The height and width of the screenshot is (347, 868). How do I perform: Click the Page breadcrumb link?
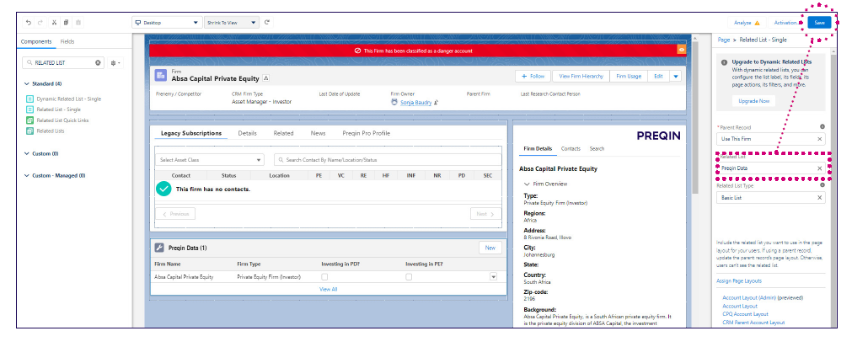724,40
